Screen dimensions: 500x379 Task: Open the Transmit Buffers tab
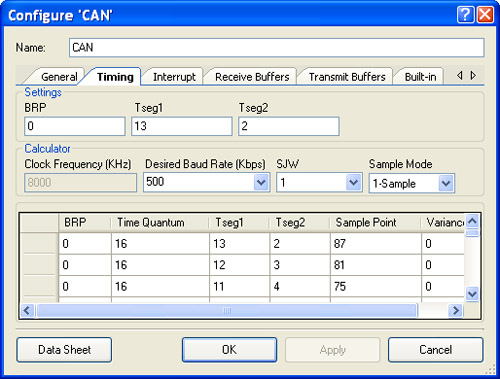(x=347, y=77)
